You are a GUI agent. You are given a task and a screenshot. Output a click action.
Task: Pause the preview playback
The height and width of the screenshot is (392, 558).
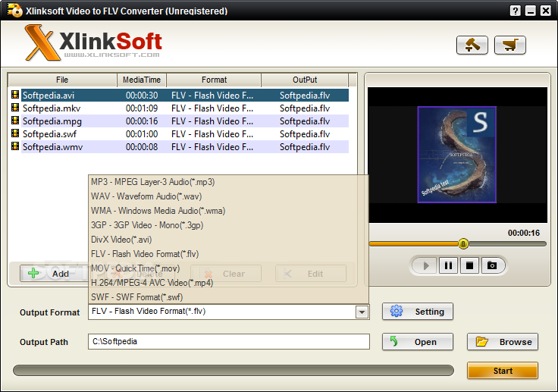click(x=448, y=265)
